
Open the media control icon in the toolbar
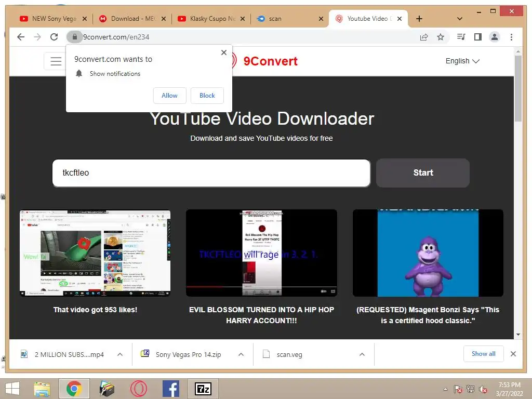click(x=461, y=37)
